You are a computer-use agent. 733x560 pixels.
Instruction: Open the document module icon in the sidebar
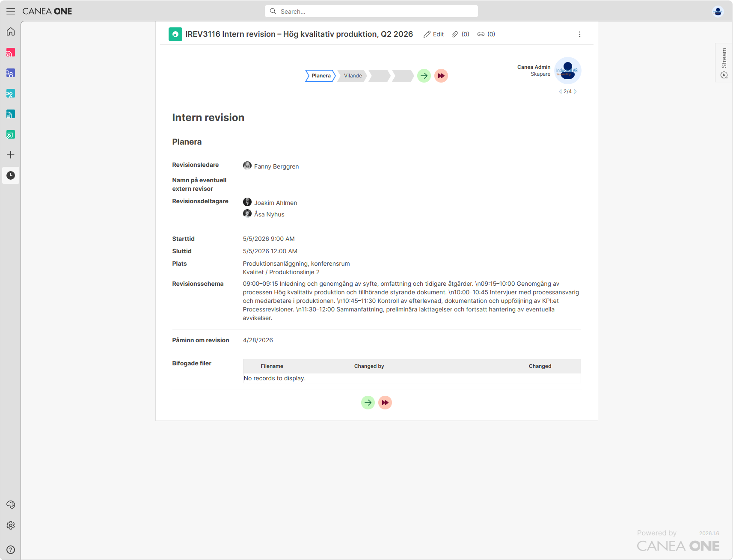[x=11, y=114]
